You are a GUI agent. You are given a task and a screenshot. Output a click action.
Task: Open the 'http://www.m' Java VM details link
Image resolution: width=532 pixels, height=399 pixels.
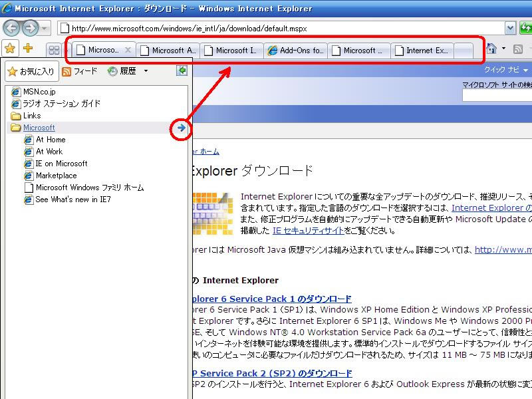503,250
